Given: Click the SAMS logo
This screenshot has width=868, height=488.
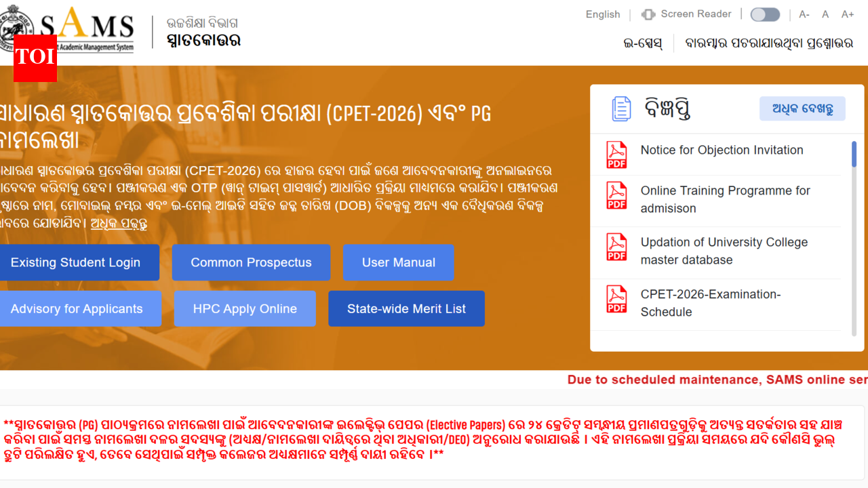Looking at the screenshot, I should pyautogui.click(x=67, y=28).
